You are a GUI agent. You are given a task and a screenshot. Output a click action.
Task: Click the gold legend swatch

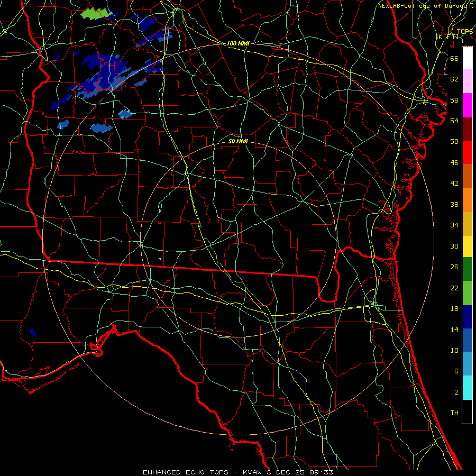point(467,224)
